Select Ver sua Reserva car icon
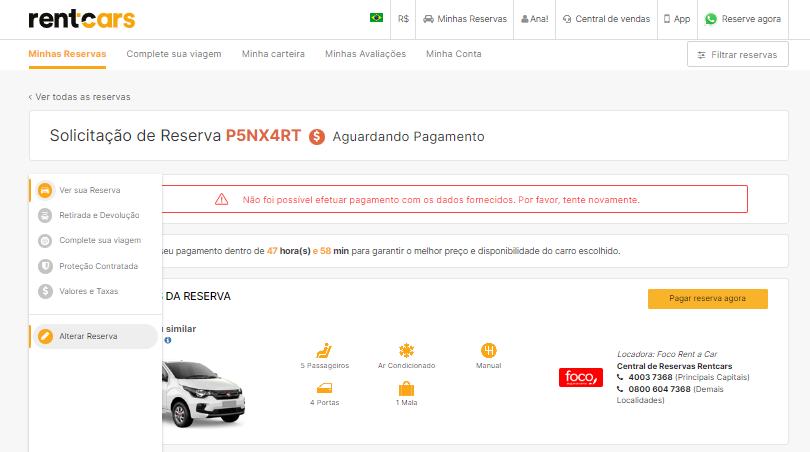810x452 pixels. [45, 190]
